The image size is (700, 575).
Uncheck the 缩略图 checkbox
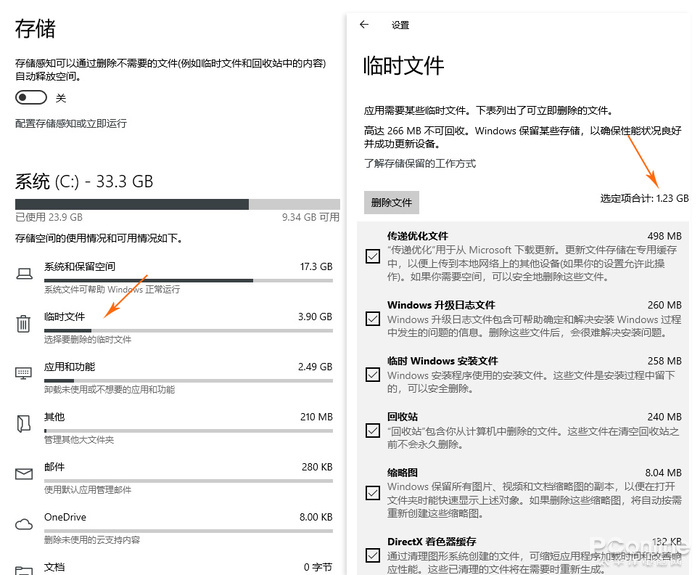(x=373, y=493)
